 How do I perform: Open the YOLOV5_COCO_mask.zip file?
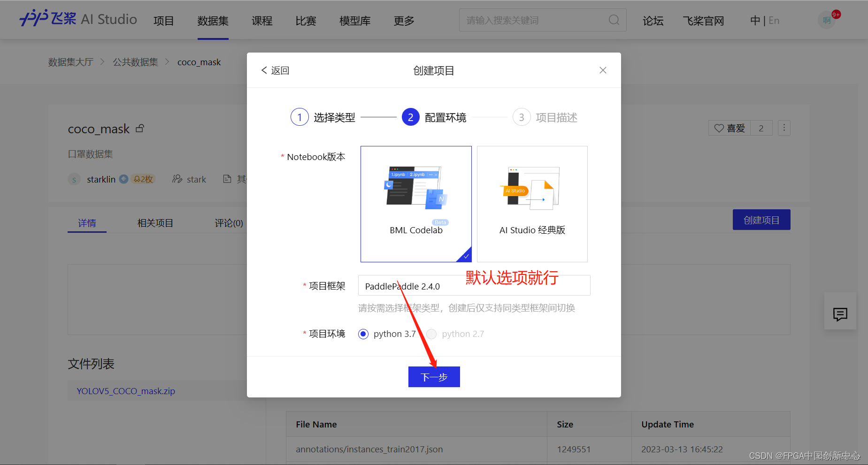pos(126,391)
